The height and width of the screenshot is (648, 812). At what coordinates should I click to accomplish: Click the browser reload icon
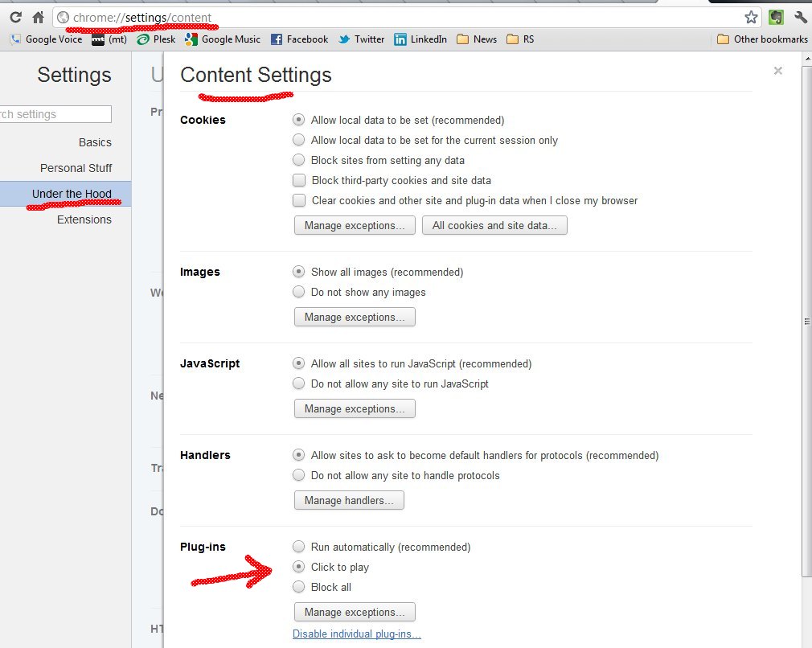click(x=15, y=17)
